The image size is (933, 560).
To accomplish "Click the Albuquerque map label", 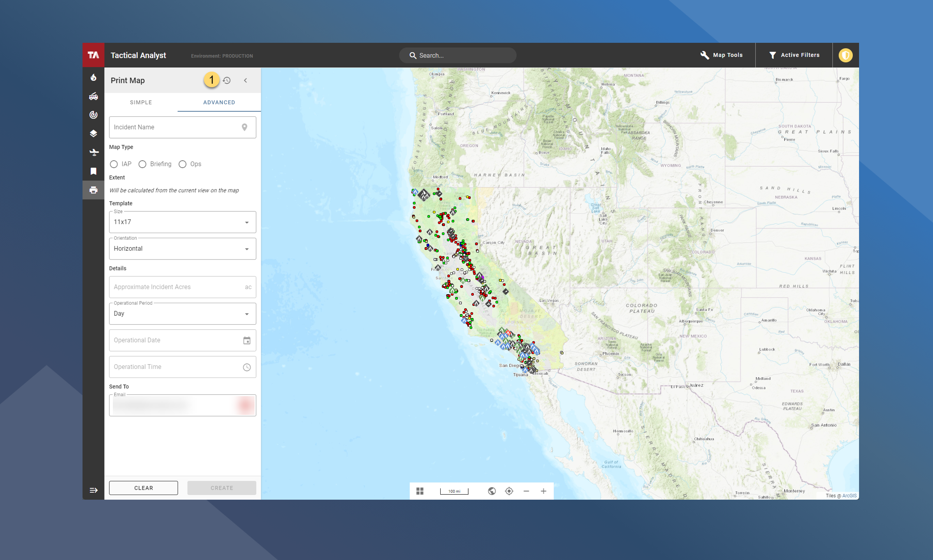I will click(691, 321).
